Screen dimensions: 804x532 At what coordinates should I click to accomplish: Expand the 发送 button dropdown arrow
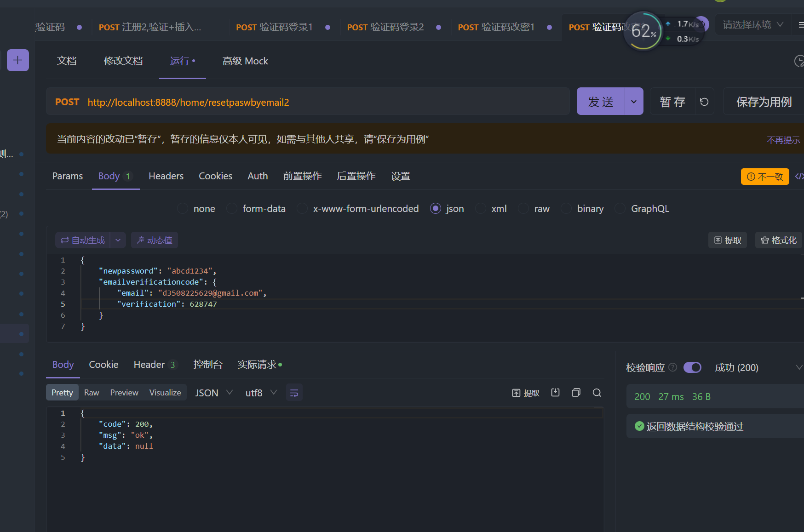click(634, 102)
